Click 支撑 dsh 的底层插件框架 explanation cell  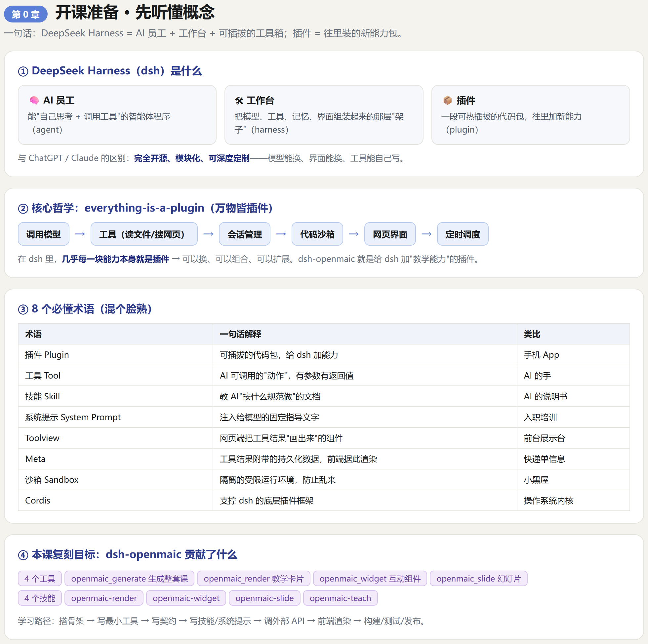[365, 501]
